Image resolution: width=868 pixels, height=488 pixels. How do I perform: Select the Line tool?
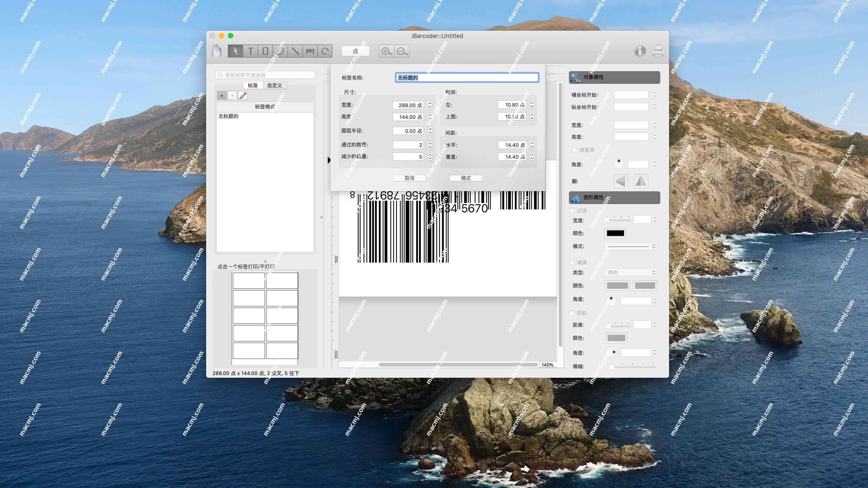[x=295, y=51]
